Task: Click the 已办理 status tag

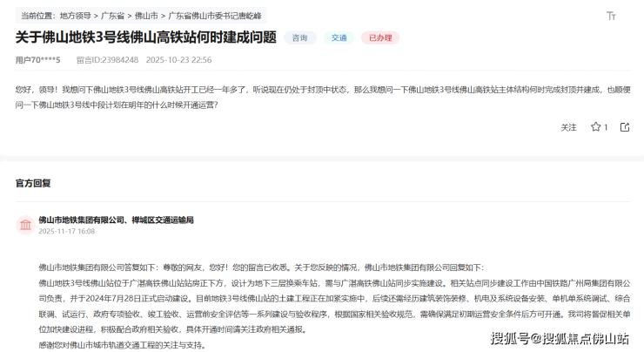Action: [380, 37]
